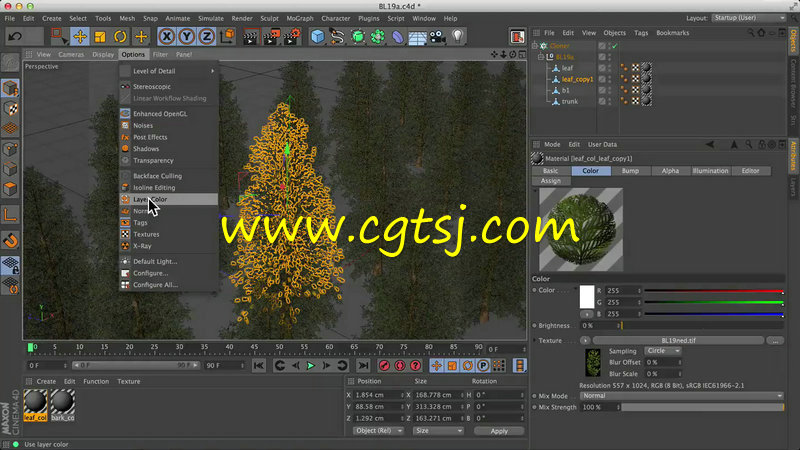The width and height of the screenshot is (800, 450).
Task: Click X position input field
Action: pyautogui.click(x=379, y=395)
